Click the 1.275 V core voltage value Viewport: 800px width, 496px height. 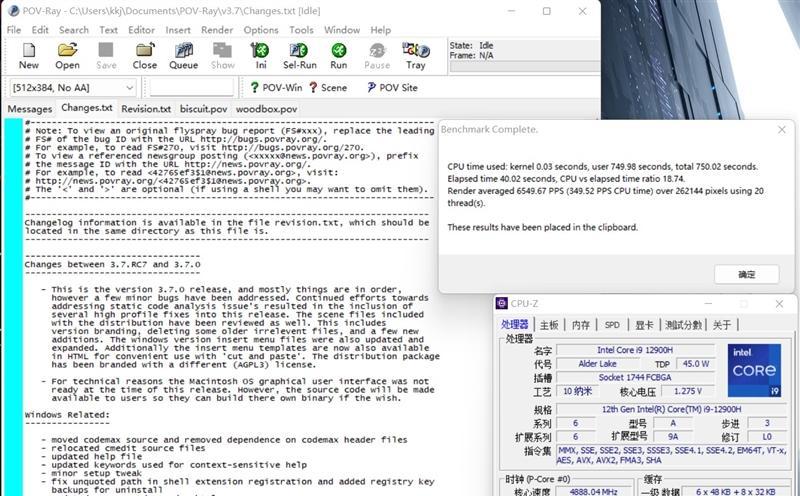click(687, 391)
